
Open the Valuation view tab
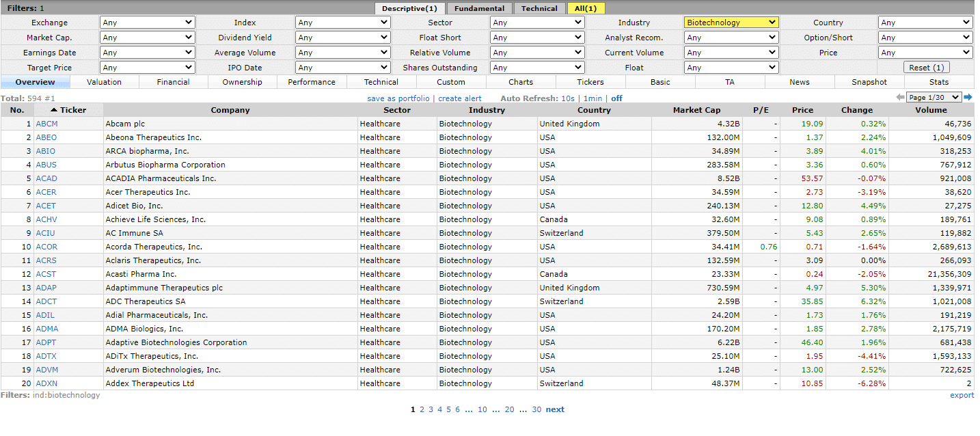(105, 82)
